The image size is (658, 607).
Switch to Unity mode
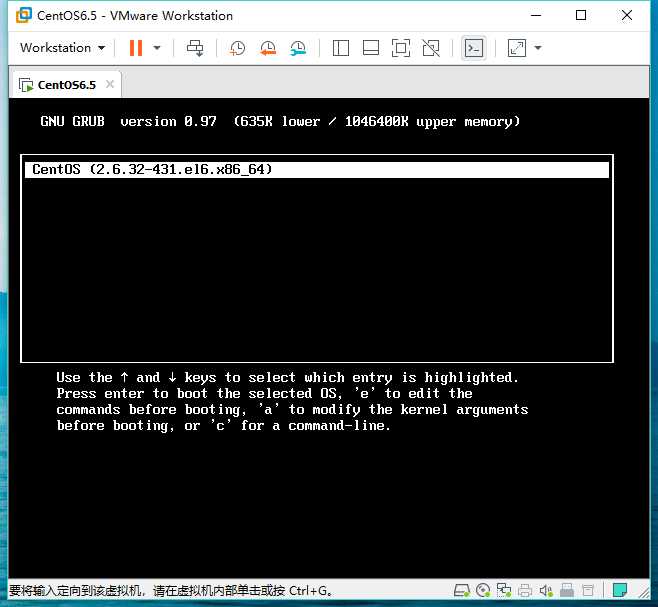[431, 48]
